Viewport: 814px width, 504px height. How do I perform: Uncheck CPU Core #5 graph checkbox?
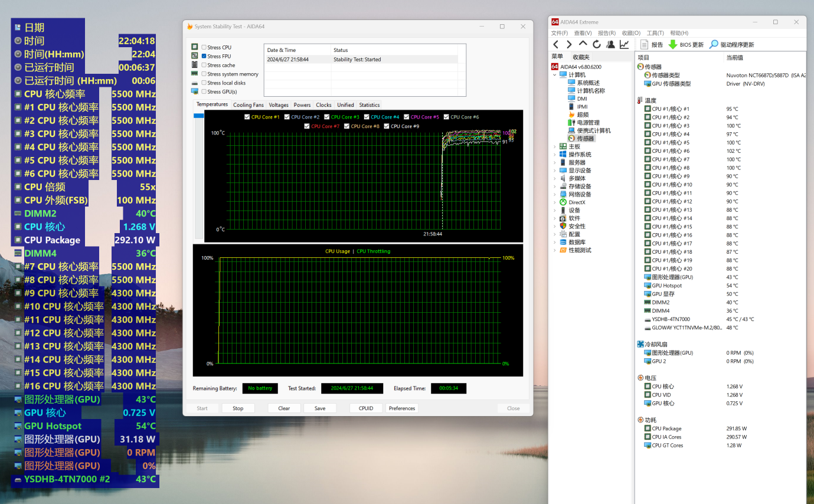[407, 117]
